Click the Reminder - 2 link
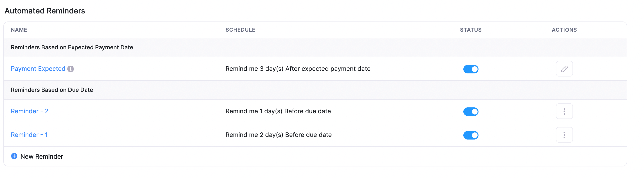Screen dimensions: 644x178 29,111
